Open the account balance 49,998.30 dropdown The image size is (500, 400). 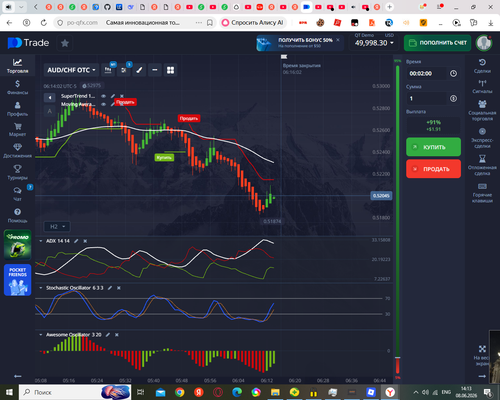coord(374,43)
